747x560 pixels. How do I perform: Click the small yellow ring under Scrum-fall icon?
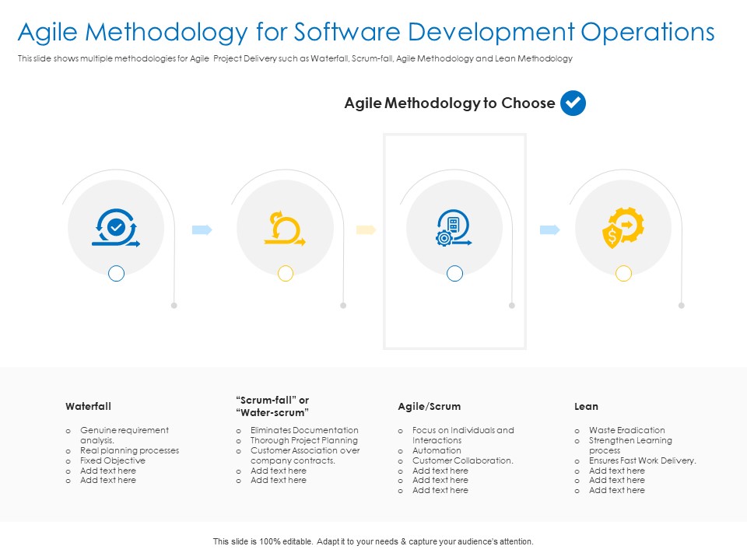pos(286,273)
